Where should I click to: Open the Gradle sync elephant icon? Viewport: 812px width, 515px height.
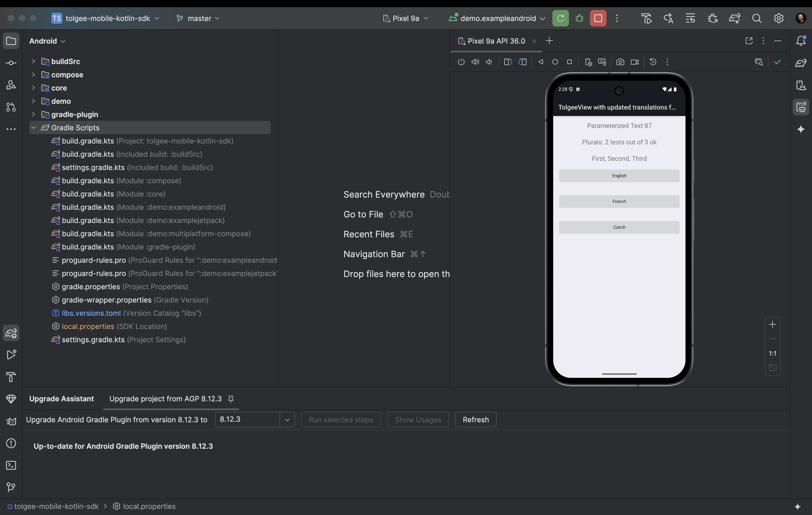click(x=735, y=18)
